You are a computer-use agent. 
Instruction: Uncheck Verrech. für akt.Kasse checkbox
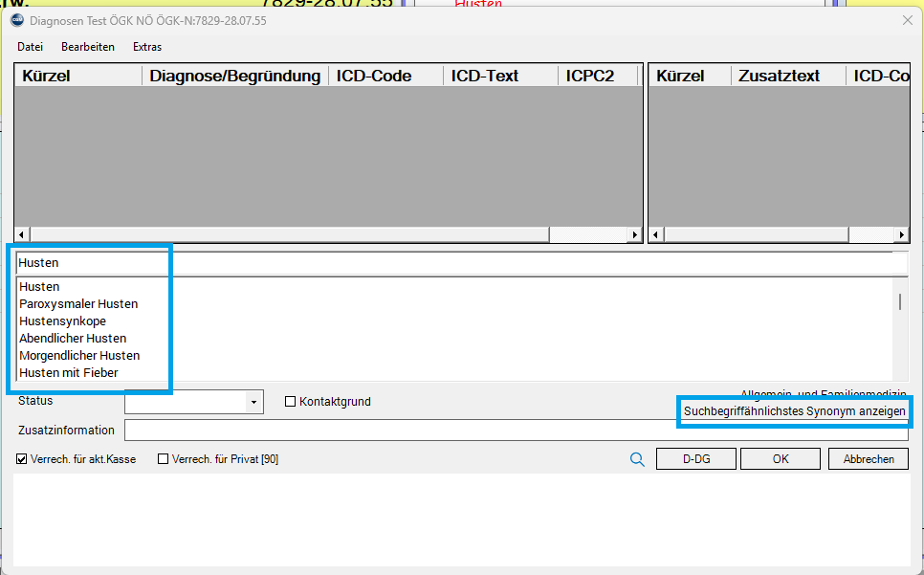tap(22, 459)
